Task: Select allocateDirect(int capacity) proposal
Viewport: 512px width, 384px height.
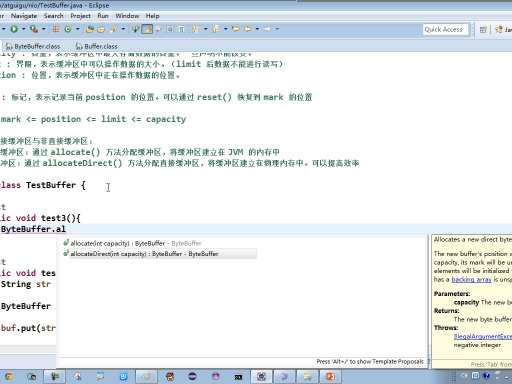Action: 159,254
